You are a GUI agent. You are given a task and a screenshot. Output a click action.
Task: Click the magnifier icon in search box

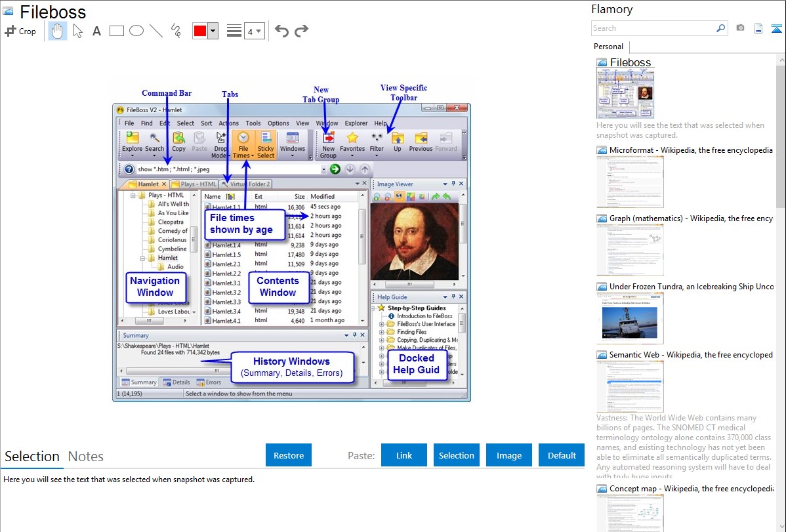click(720, 28)
